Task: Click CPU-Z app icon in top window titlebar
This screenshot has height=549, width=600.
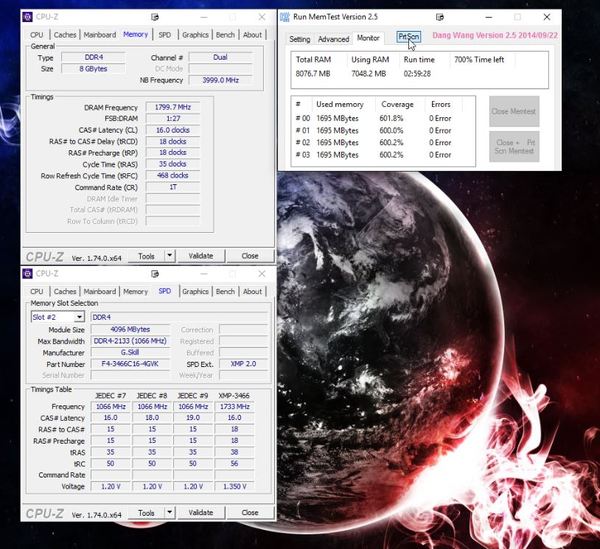Action: pyautogui.click(x=28, y=17)
